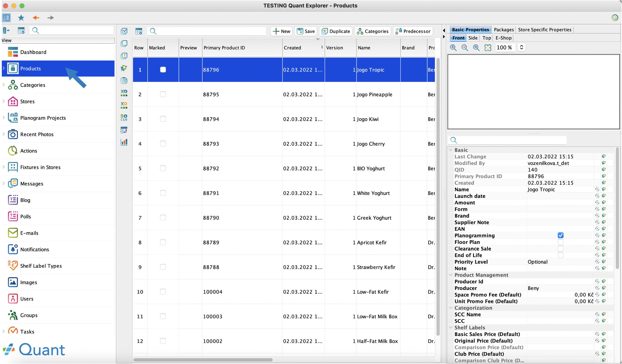The height and width of the screenshot is (364, 622).
Task: Expand the Messages tree node
Action: tap(4, 183)
